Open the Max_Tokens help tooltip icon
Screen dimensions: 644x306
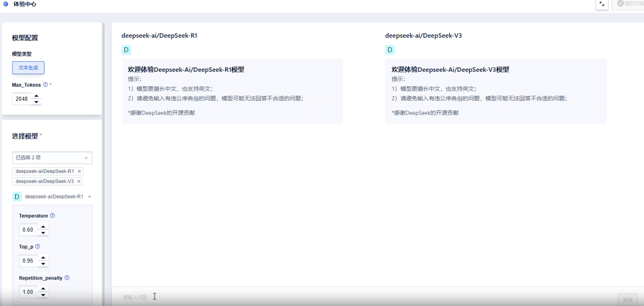(x=46, y=84)
